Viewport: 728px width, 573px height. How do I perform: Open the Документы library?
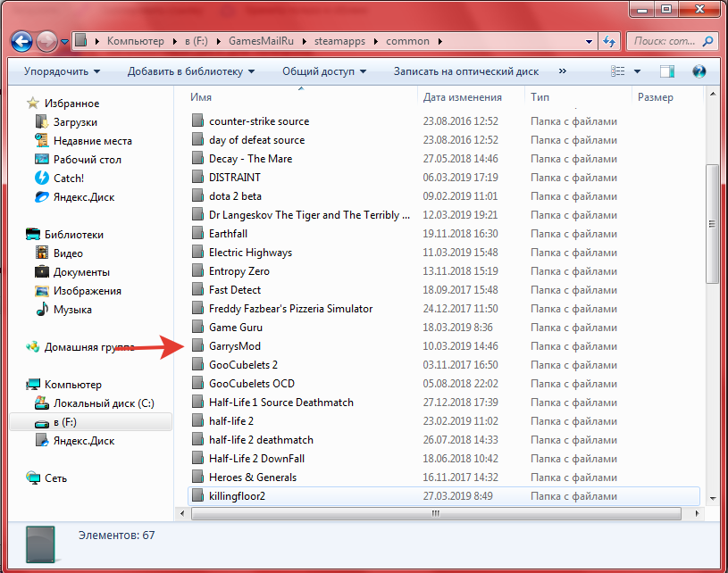click(81, 272)
